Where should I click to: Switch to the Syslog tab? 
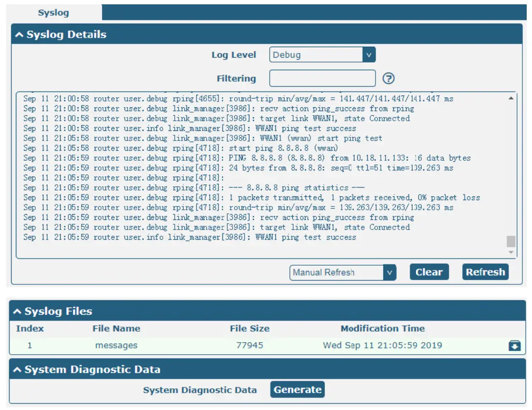tap(53, 13)
